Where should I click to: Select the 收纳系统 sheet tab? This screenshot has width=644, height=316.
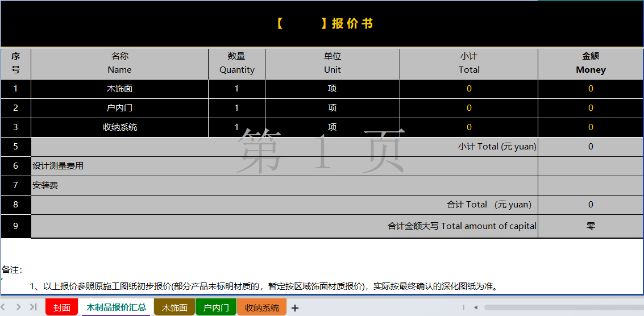click(x=262, y=307)
